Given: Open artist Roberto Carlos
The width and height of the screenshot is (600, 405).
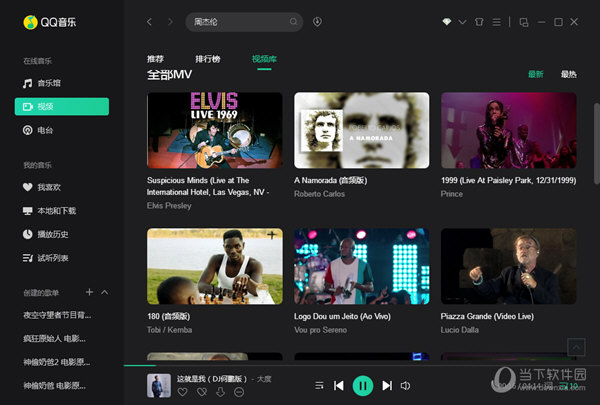Looking at the screenshot, I should (x=319, y=194).
